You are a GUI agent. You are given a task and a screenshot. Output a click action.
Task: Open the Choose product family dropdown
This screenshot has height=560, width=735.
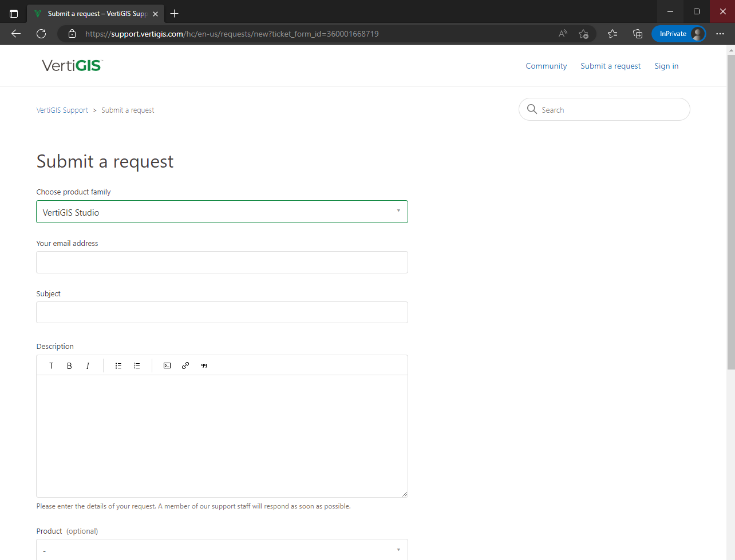(222, 212)
